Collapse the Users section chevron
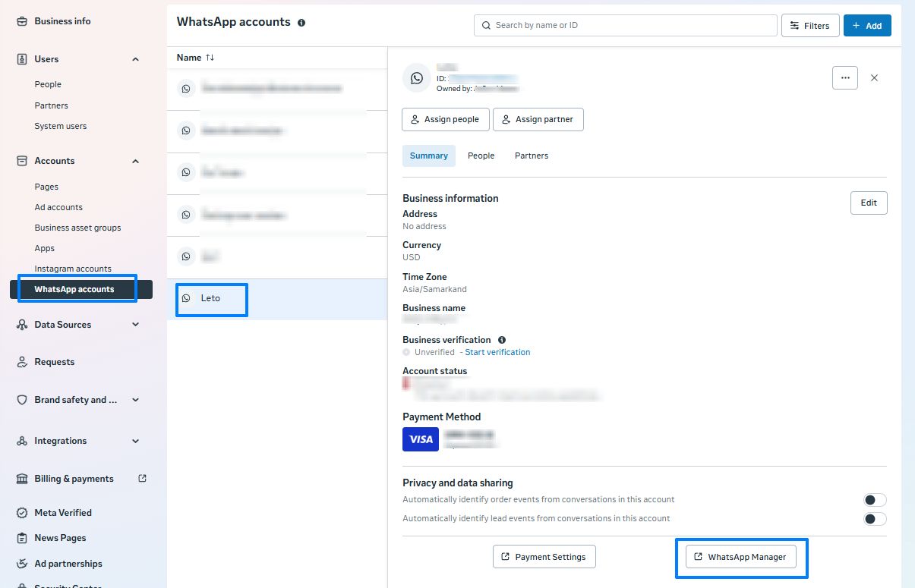915x588 pixels. (136, 59)
